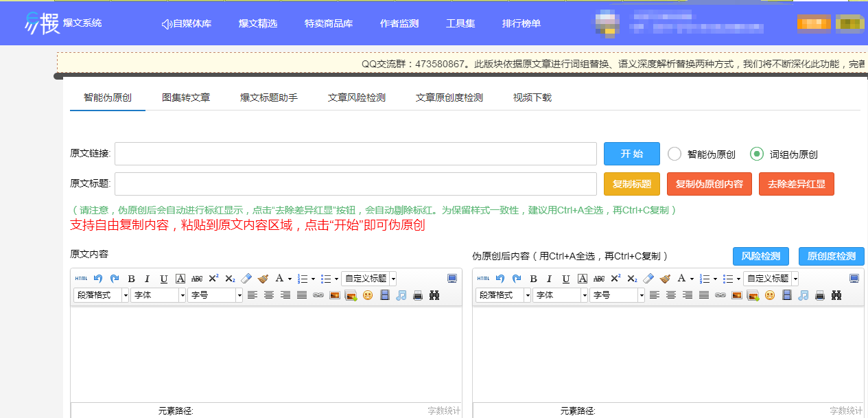Open 文章原创度检测 tab
This screenshot has height=418, width=868.
(x=449, y=98)
